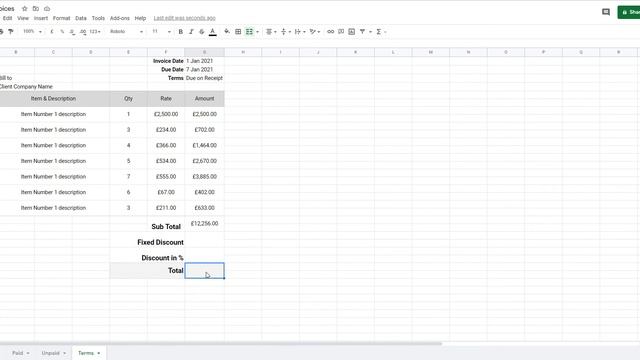Click the Paint format icon
The width and height of the screenshot is (640, 360).
11,31
